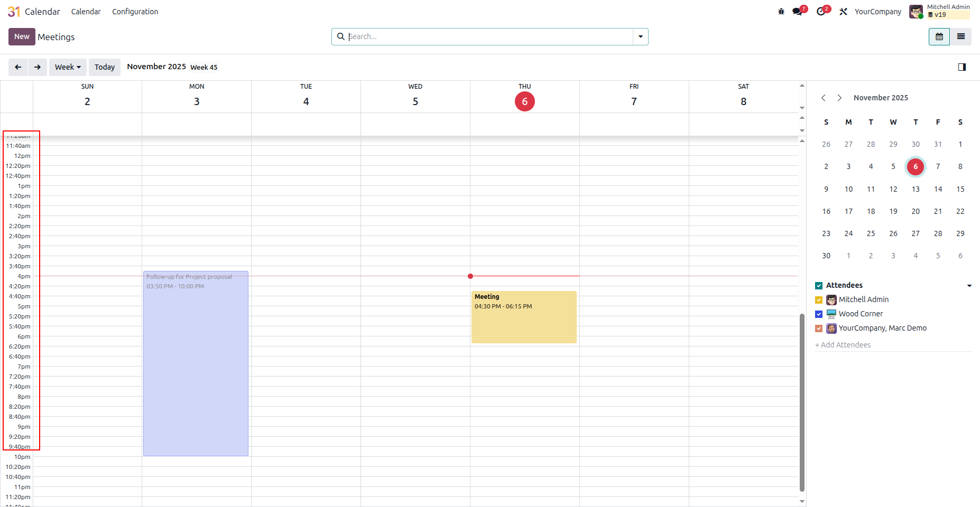Click in the Search input field

[489, 36]
